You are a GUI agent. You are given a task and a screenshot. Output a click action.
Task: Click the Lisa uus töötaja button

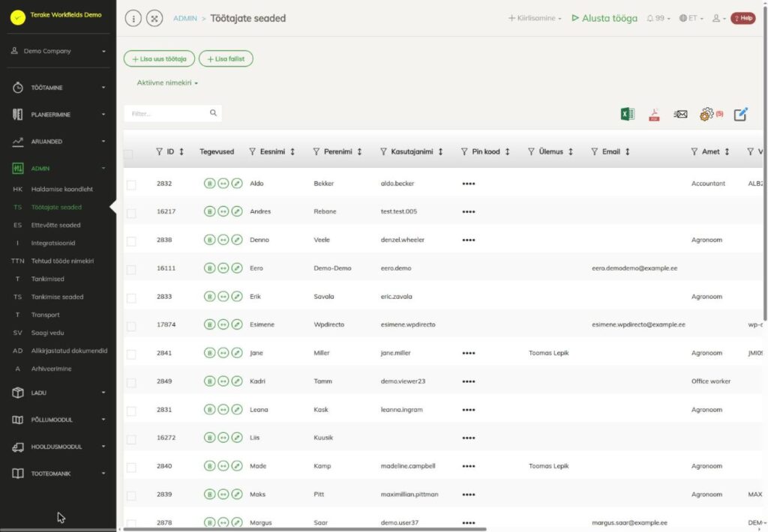(159, 58)
